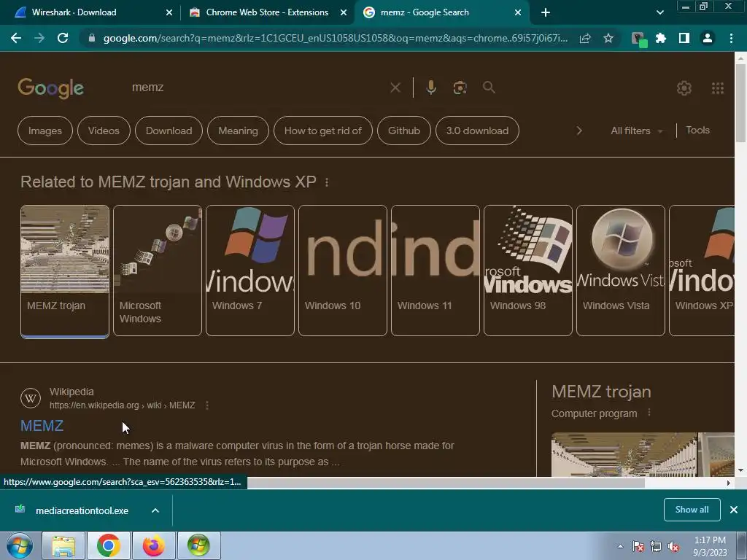Open a new browser tab
This screenshot has height=560, width=747.
[x=546, y=12]
